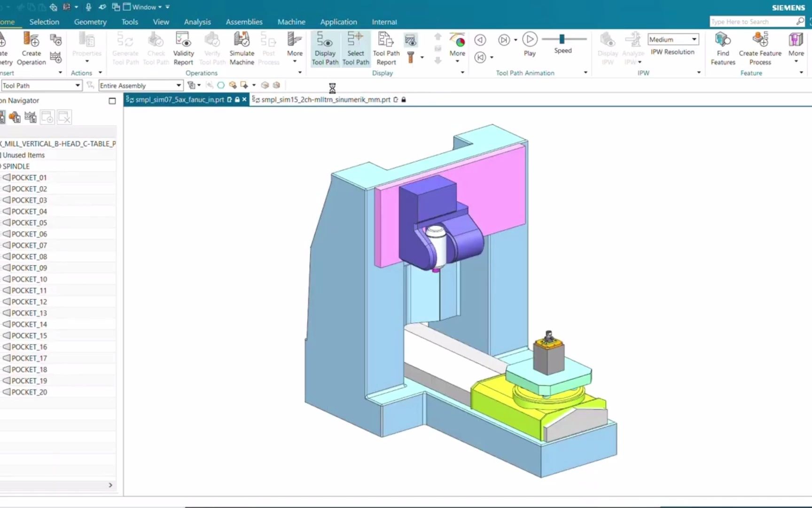812x508 pixels.
Task: Switch to the Machine ribbon tab
Action: click(x=291, y=22)
